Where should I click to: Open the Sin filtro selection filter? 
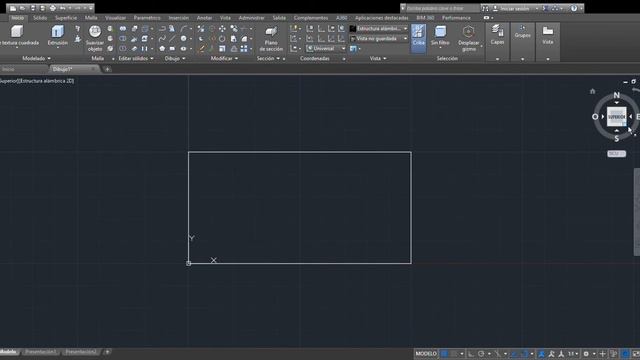(440, 36)
